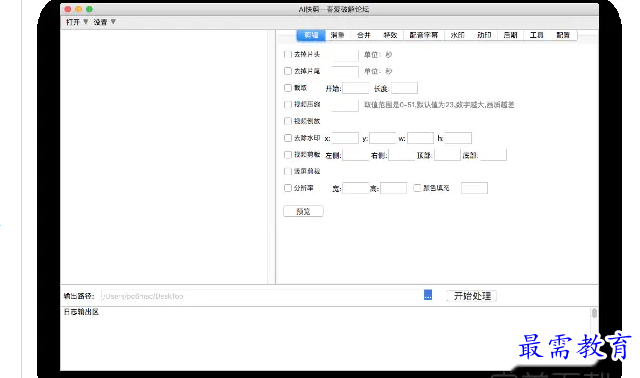Click the 预览 button
This screenshot has width=640, height=378.
(303, 211)
